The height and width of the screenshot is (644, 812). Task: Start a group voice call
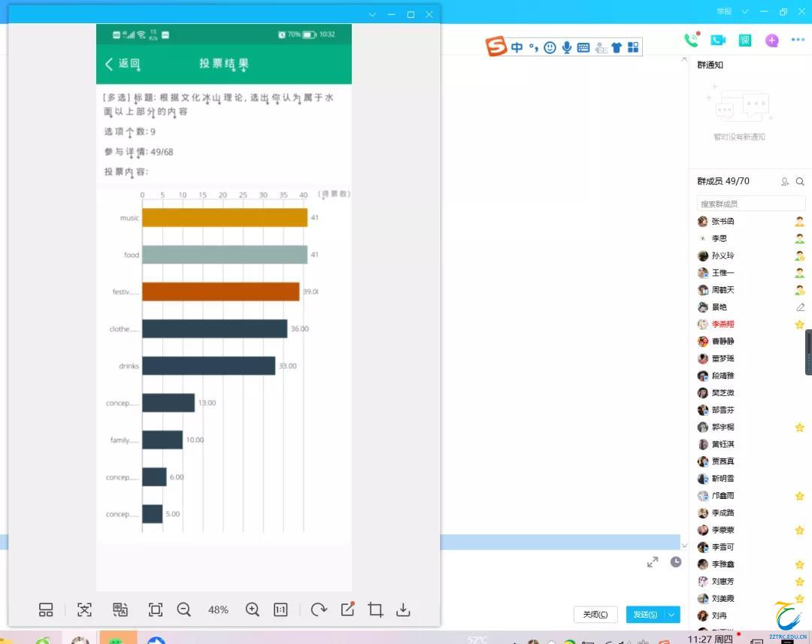(690, 41)
